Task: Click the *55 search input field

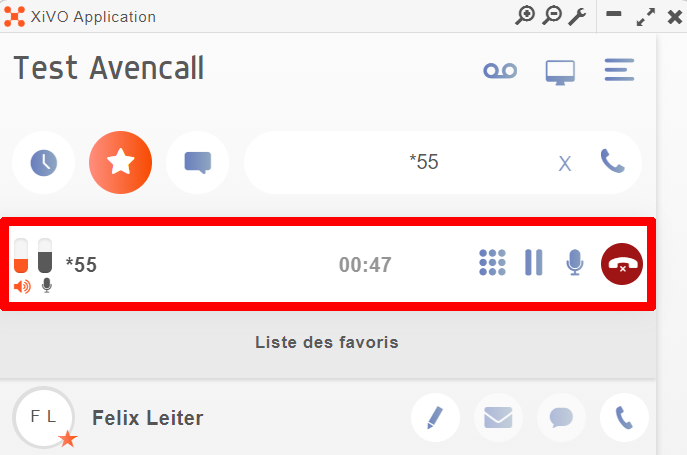Action: [423, 162]
